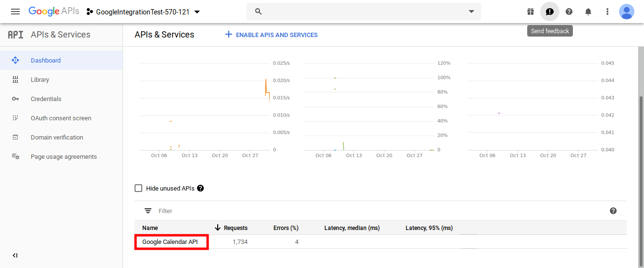Open the Google Calendar API link

pos(170,242)
